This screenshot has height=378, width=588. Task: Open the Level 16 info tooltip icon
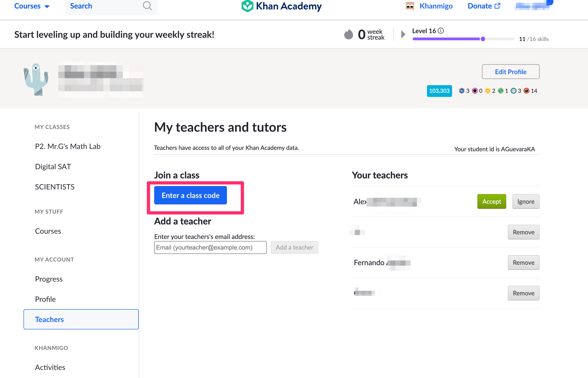click(441, 31)
